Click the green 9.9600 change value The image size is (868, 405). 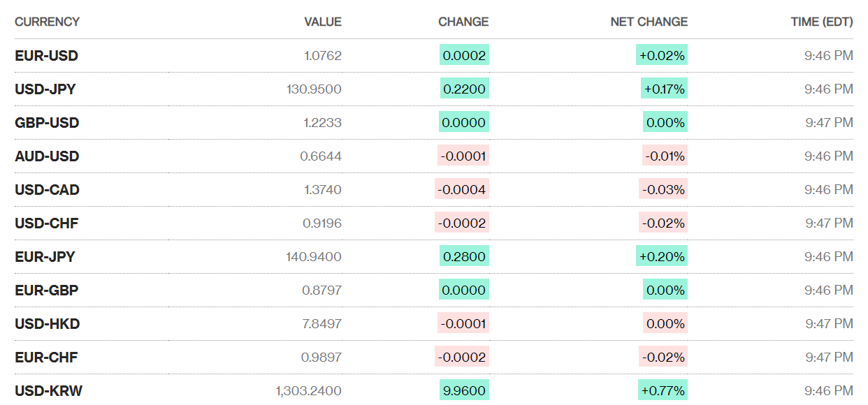point(464,390)
